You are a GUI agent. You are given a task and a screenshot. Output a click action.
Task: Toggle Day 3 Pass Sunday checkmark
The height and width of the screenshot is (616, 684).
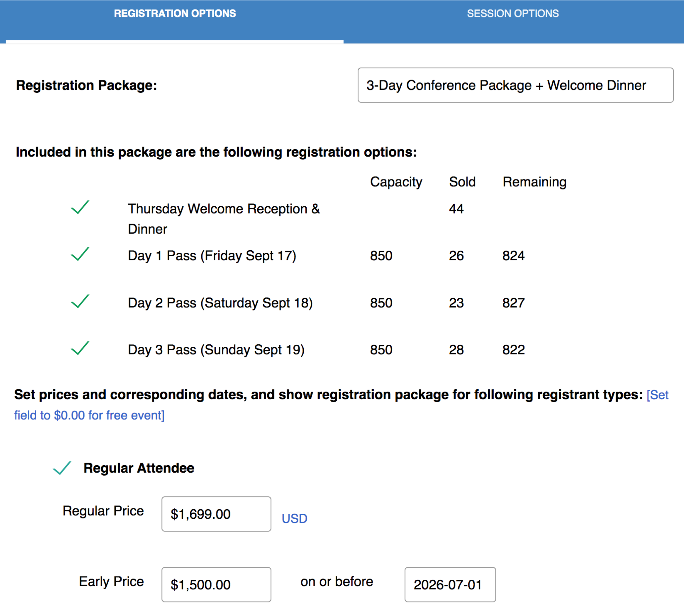[x=80, y=348]
